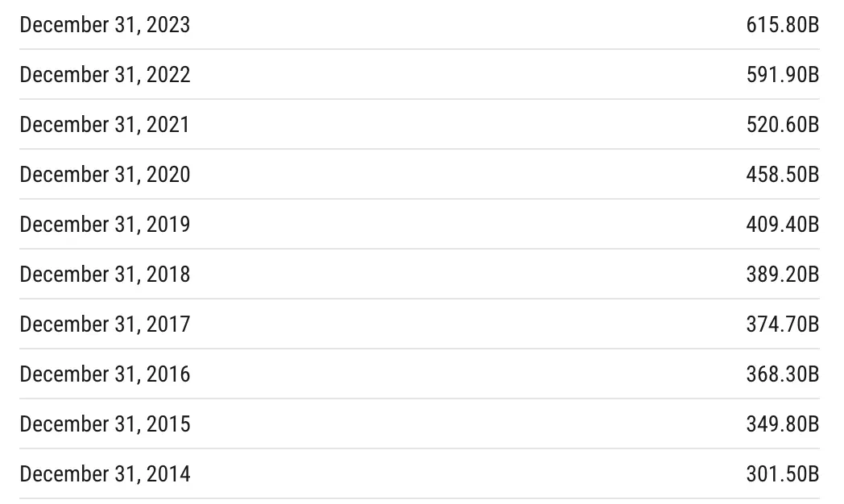Select the 591.90B figure

point(782,75)
